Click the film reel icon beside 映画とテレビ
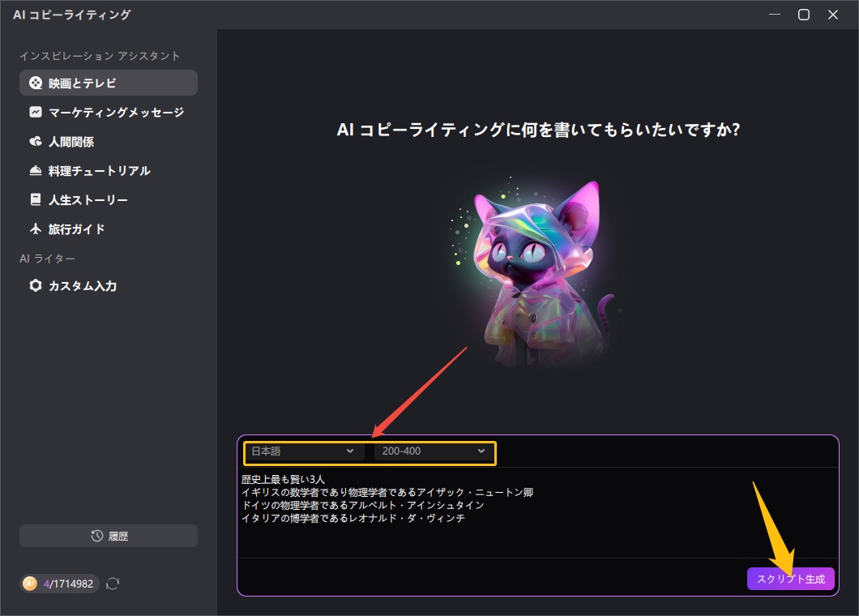 tap(35, 83)
